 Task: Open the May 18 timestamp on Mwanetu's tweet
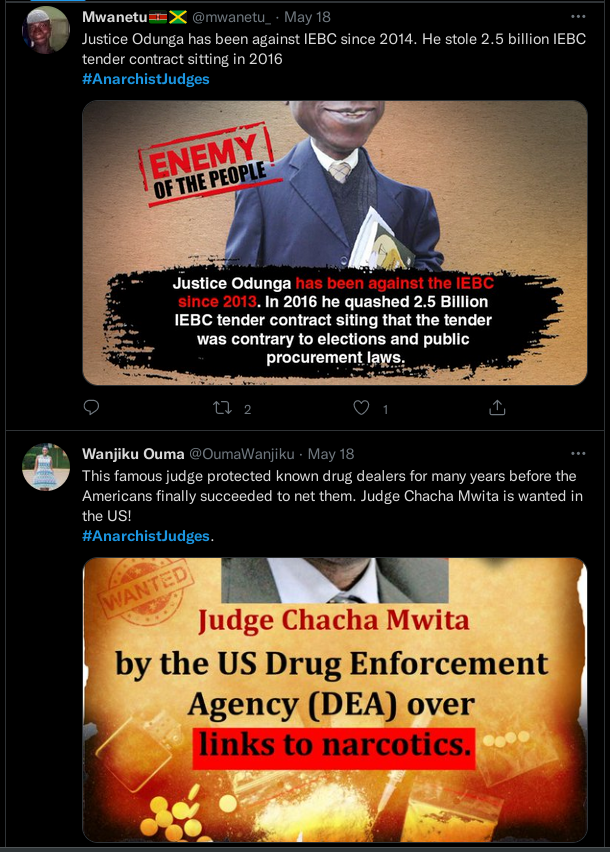[x=307, y=17]
